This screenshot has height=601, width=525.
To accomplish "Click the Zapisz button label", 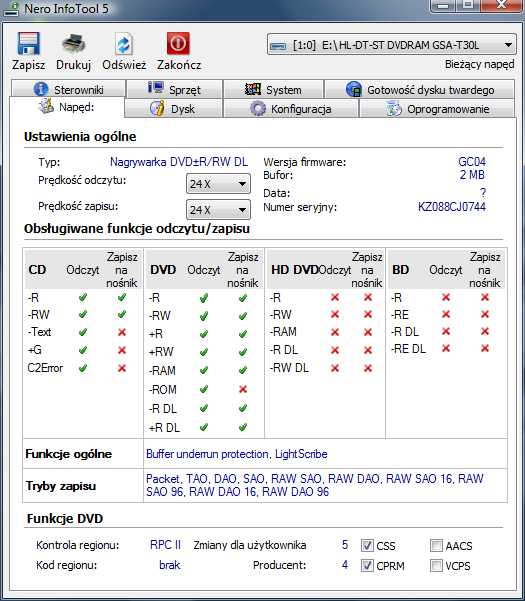I will tap(28, 65).
